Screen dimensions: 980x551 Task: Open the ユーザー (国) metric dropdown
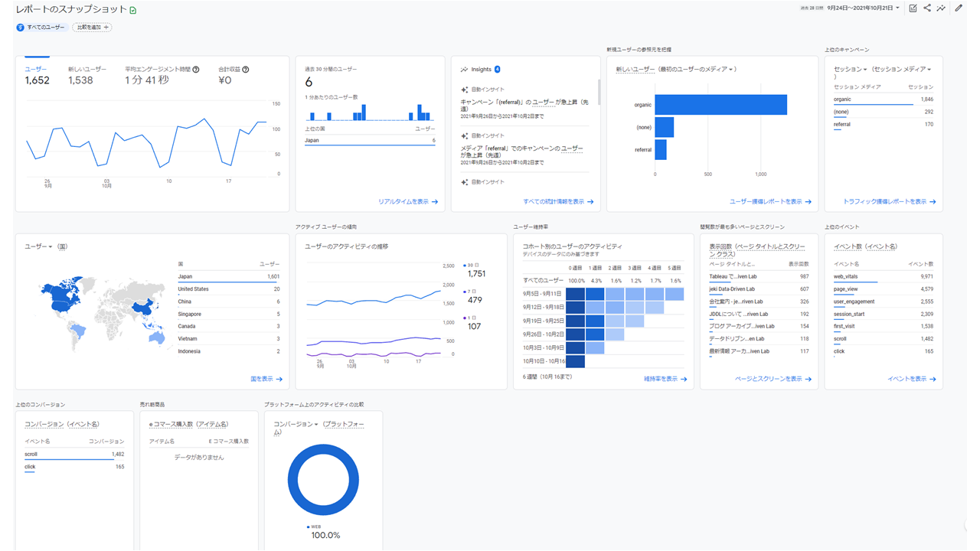coord(51,247)
